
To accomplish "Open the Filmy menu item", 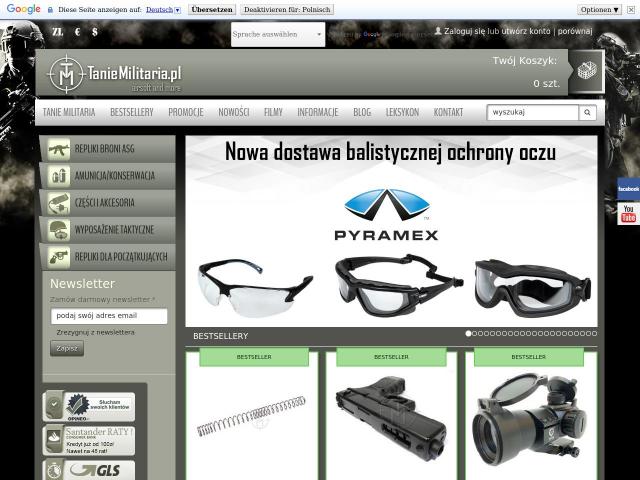I will [x=273, y=112].
